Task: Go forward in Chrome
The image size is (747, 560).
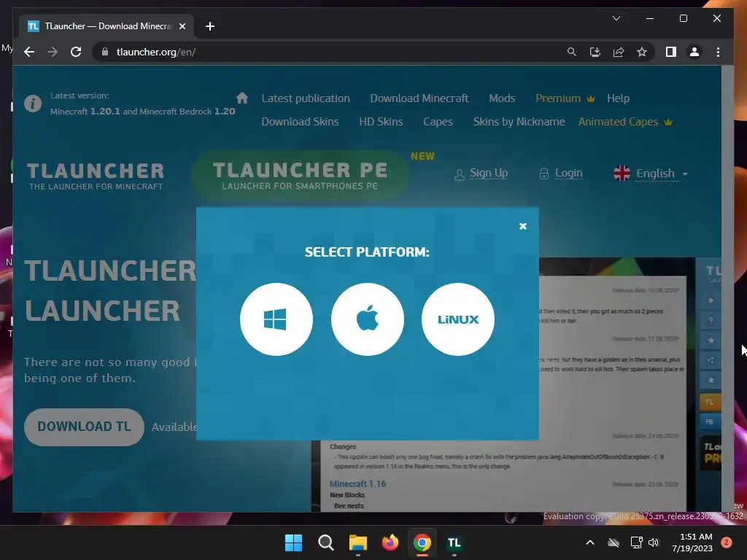Action: pyautogui.click(x=53, y=52)
